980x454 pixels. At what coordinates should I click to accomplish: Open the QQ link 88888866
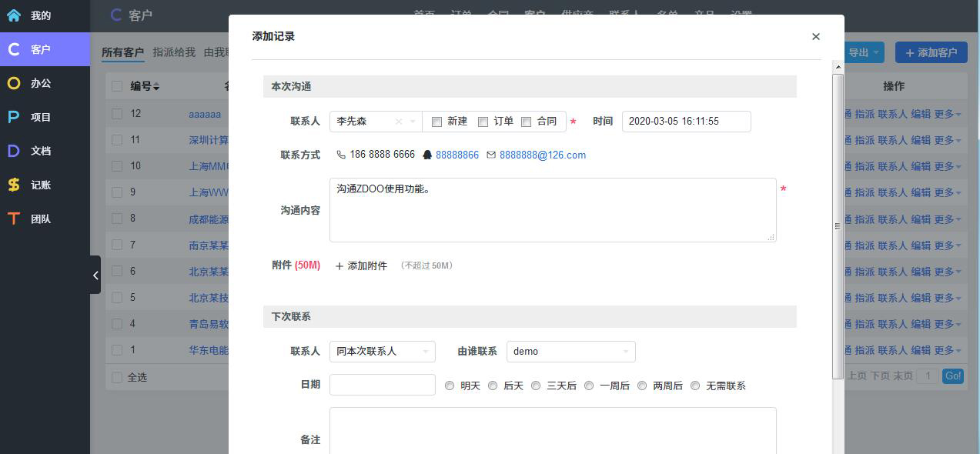tap(457, 155)
